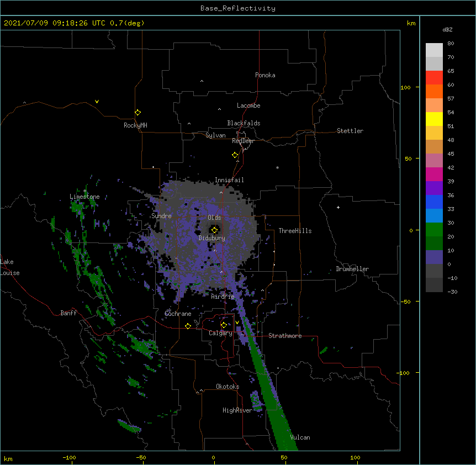The image size is (476, 465).
Task: Click the yellow V marker east of Calgary
Action: 237,322
